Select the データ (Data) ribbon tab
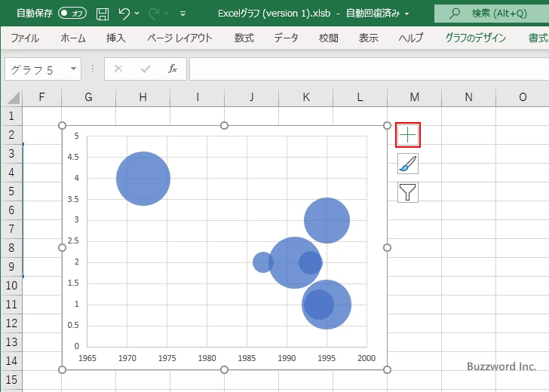 coord(286,38)
